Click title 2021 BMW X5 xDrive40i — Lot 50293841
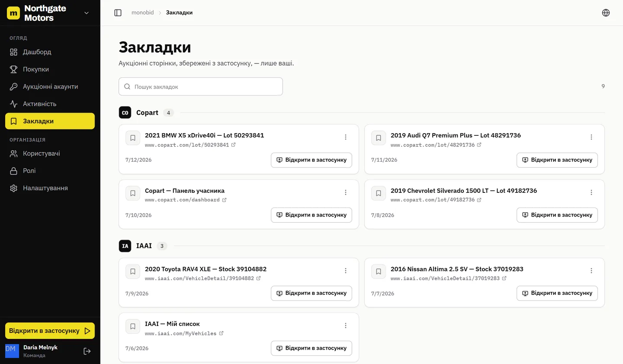 (x=204, y=135)
